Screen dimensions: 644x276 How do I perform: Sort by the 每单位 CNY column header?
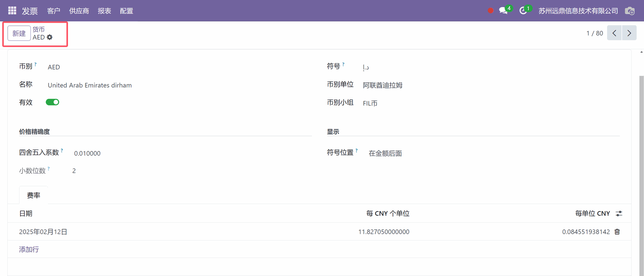coord(592,213)
